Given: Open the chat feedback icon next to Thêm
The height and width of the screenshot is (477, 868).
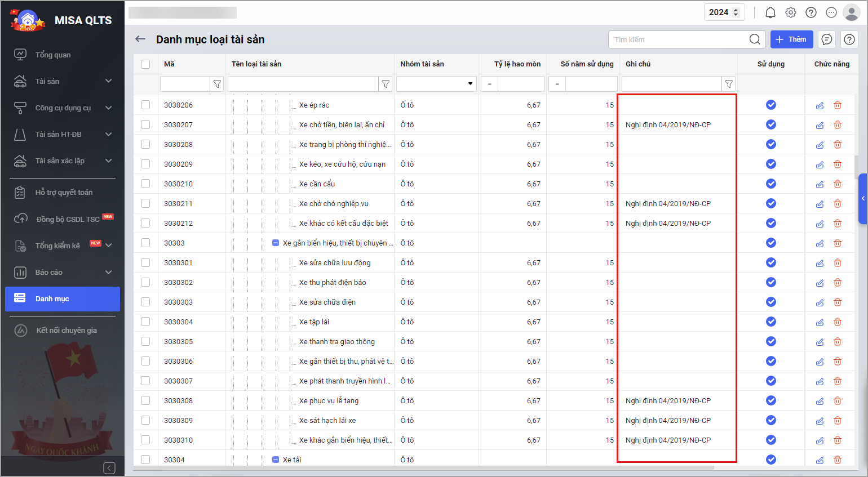Looking at the screenshot, I should coord(827,39).
